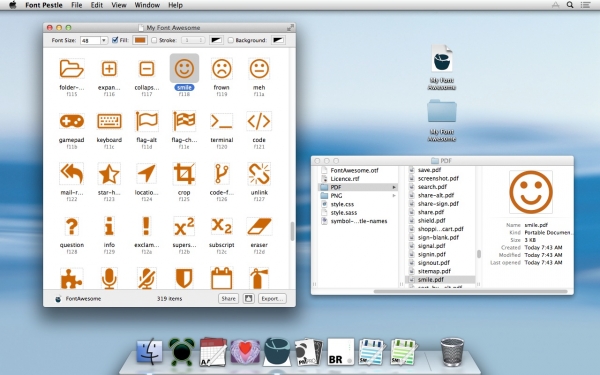Select shield.pdf in the file list
The image size is (600, 375).
tap(432, 220)
